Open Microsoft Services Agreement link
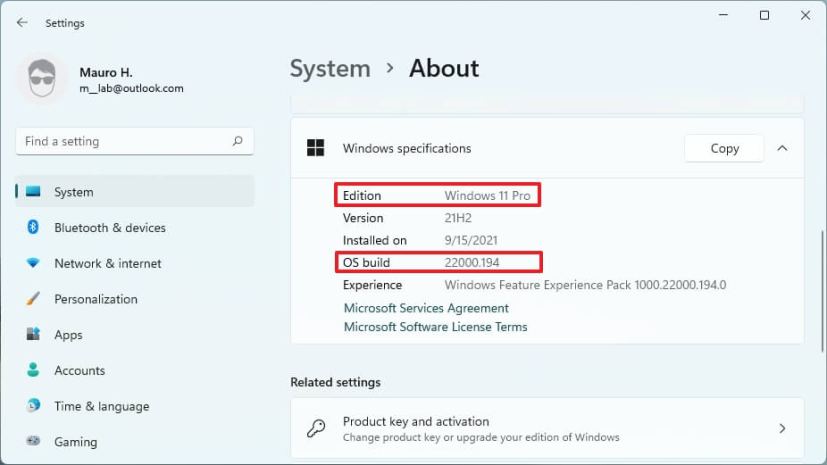The height and width of the screenshot is (465, 827). pos(426,308)
